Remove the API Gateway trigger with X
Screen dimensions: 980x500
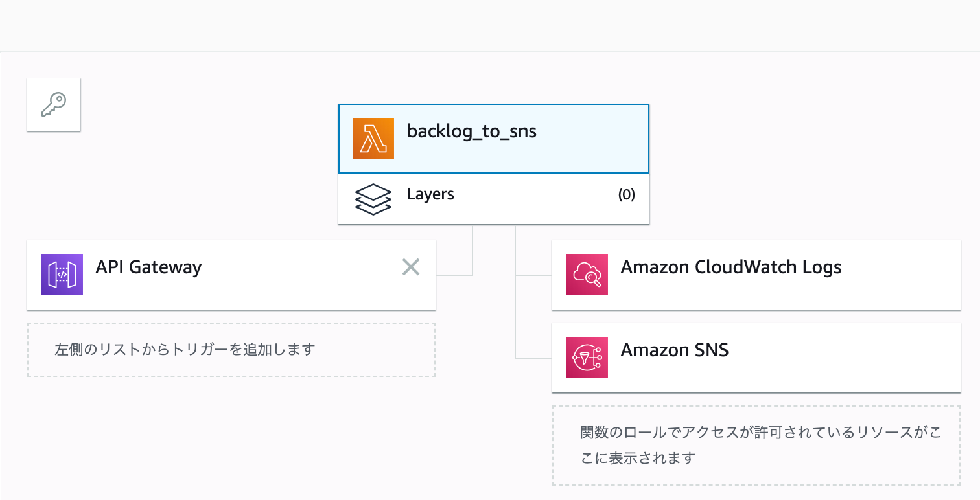pos(411,267)
